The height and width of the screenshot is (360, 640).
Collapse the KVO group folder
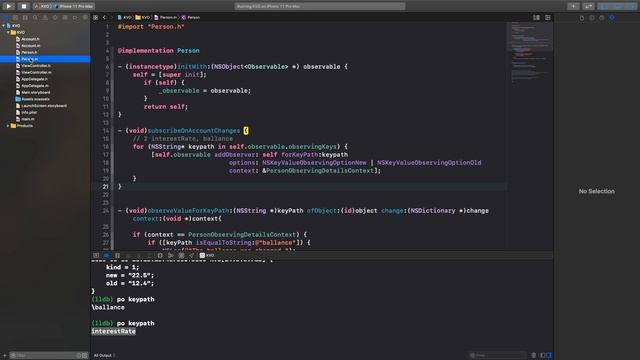pyautogui.click(x=8, y=32)
